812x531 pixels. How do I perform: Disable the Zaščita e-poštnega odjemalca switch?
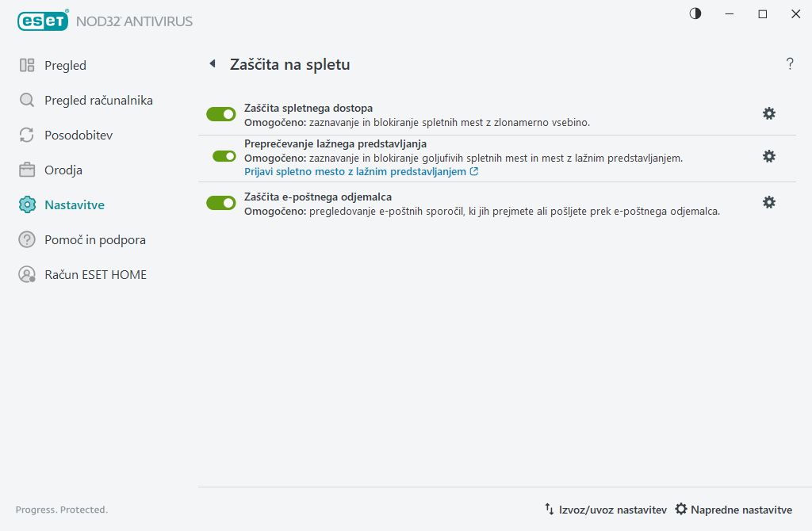pyautogui.click(x=220, y=202)
